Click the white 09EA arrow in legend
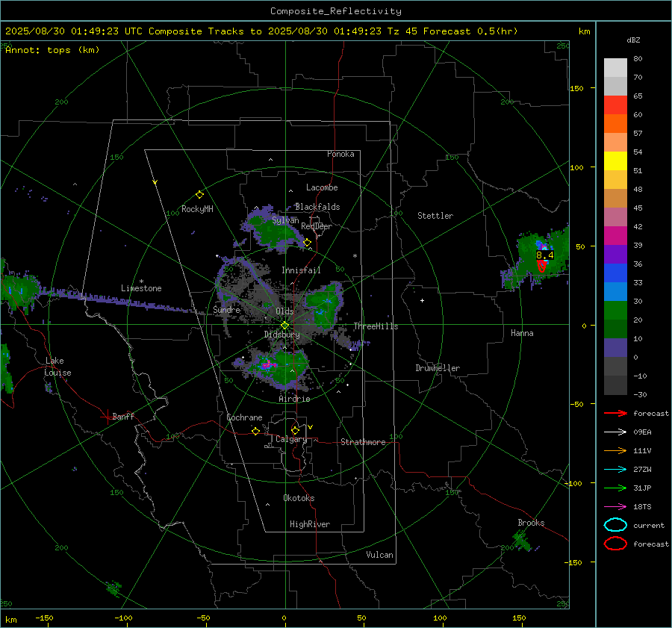This screenshot has width=672, height=628. [615, 432]
